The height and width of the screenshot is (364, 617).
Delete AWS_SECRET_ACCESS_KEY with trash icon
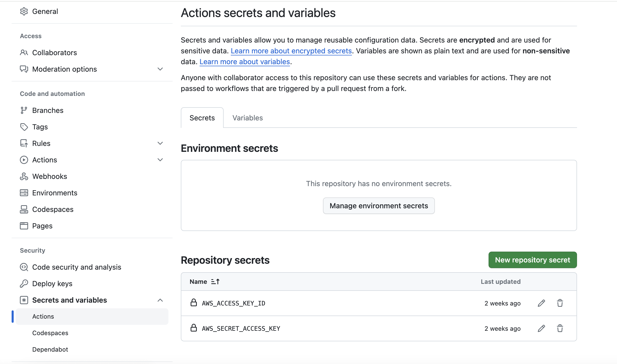pos(560,328)
